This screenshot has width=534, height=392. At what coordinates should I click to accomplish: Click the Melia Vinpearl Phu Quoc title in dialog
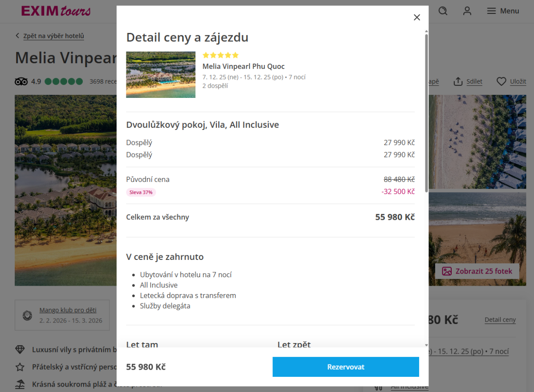[243, 66]
